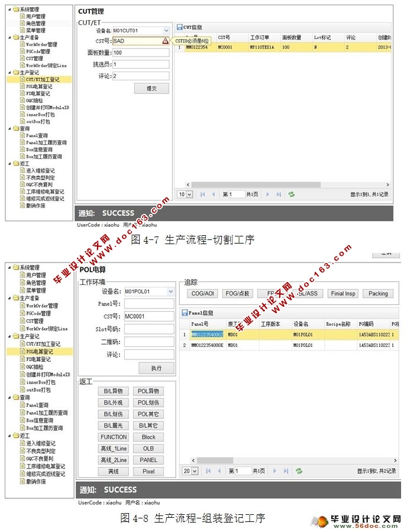Open 设备名 dropdown showing M01CUT01
Screen dimensions: 407x532
click(166, 31)
